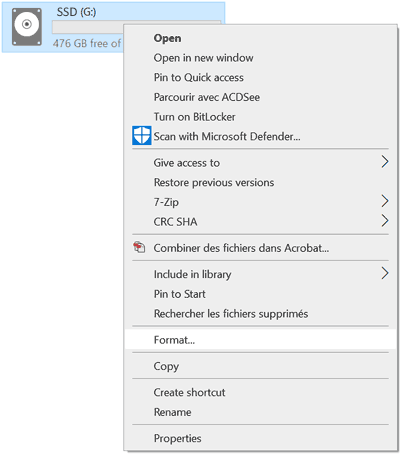Click the drive capacity usage bar
The image size is (400, 454).
tap(88, 27)
